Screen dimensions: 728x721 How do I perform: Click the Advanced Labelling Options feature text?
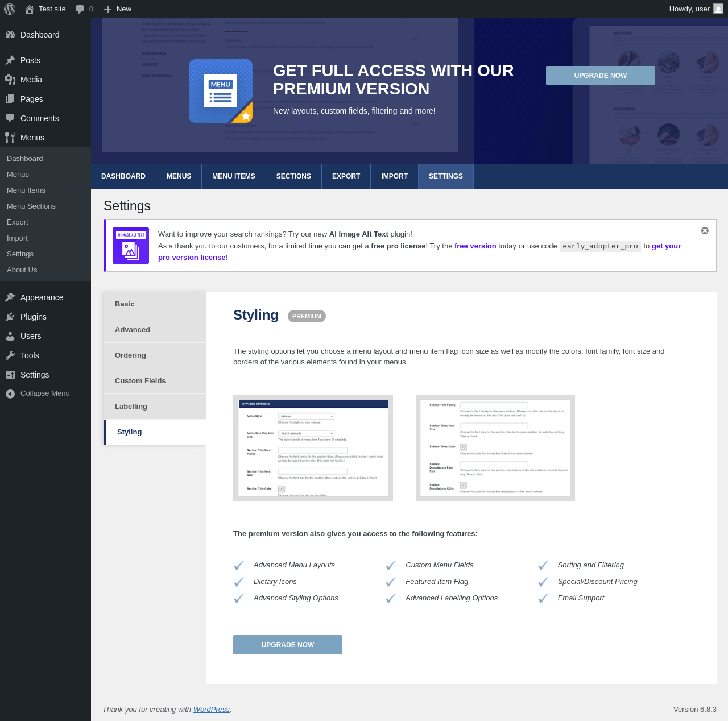click(452, 598)
